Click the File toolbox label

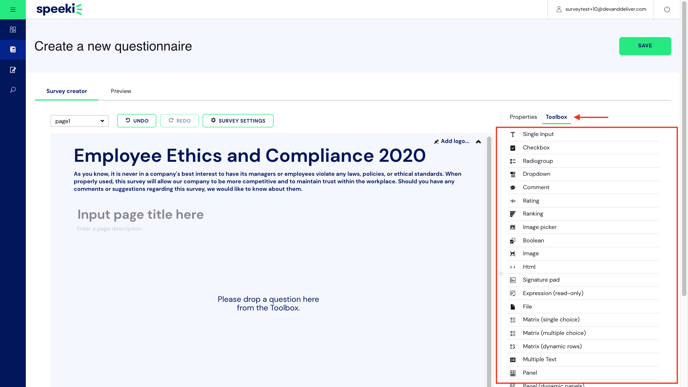(527, 307)
